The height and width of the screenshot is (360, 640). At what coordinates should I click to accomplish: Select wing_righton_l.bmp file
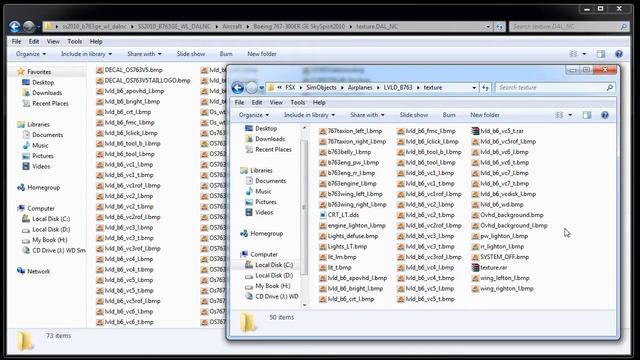pos(503,289)
